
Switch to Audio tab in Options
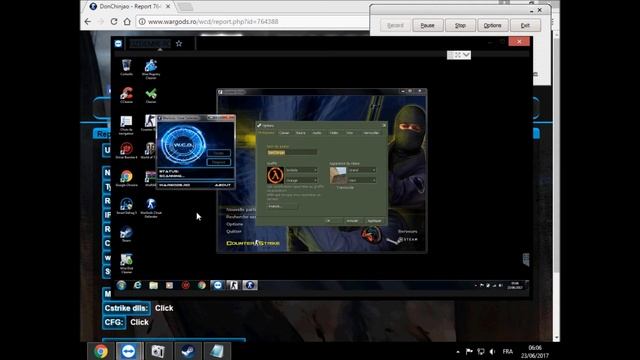(x=317, y=133)
